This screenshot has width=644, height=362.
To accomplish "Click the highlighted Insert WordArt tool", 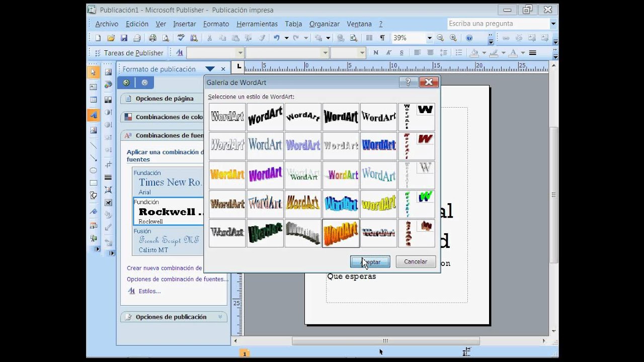I will 93,115.
